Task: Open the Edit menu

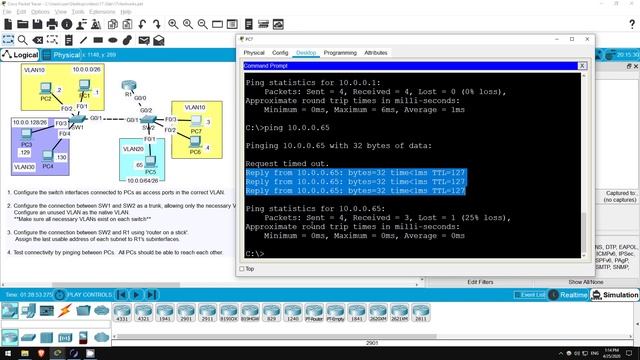Action: coord(21,12)
